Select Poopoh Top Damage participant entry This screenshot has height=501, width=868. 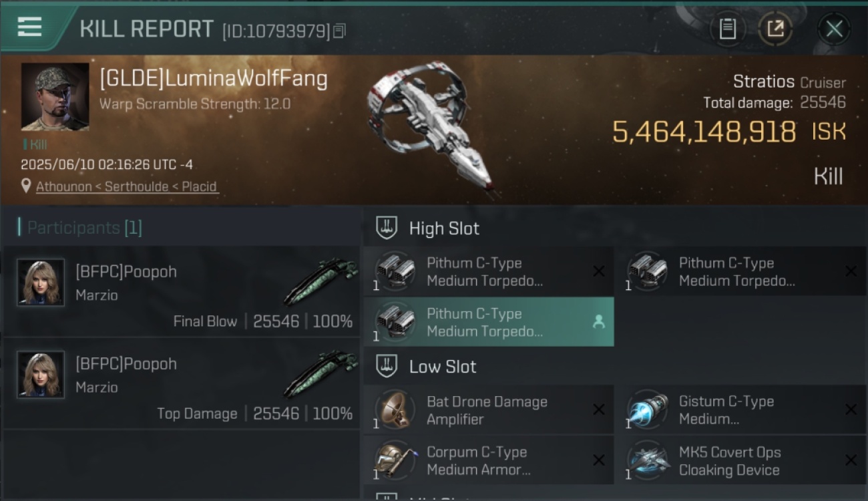pos(182,383)
